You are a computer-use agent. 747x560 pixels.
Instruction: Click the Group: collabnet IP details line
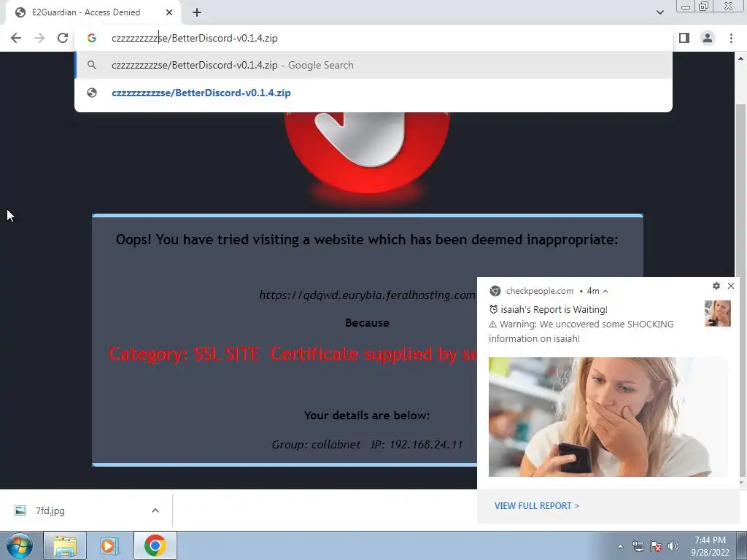tap(368, 444)
